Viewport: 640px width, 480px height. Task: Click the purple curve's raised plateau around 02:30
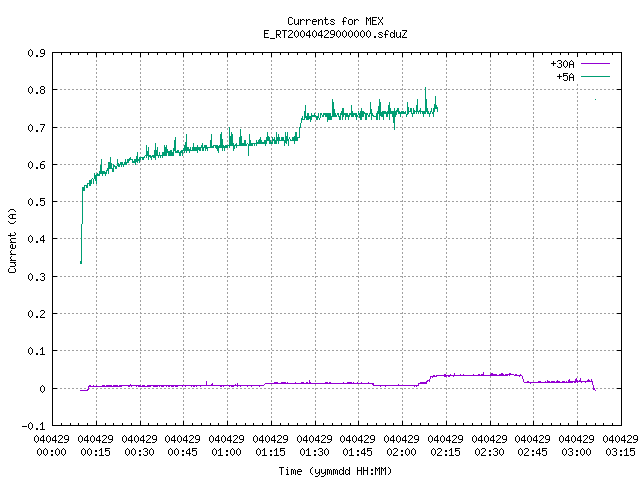[477, 375]
